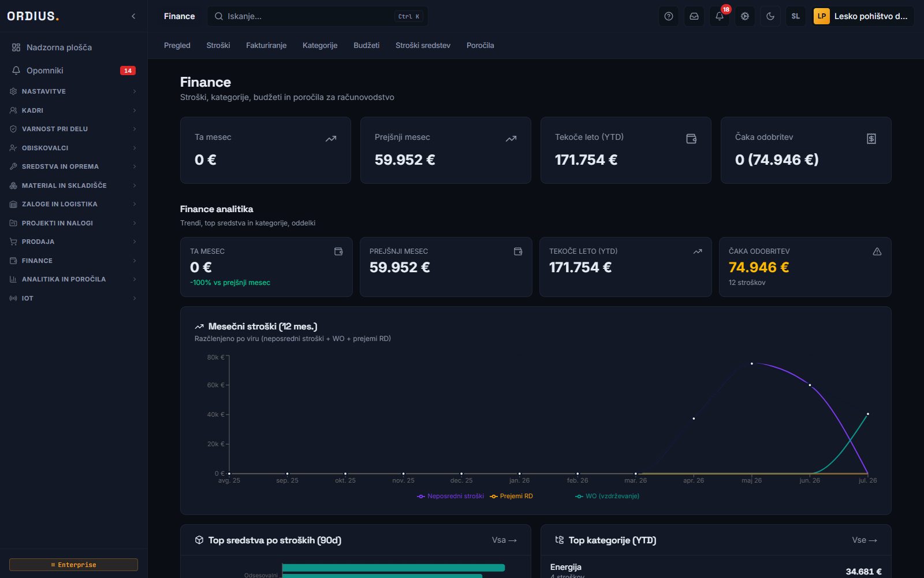Click the Vsa link in Top sredstva
The height and width of the screenshot is (578, 924).
tap(504, 540)
